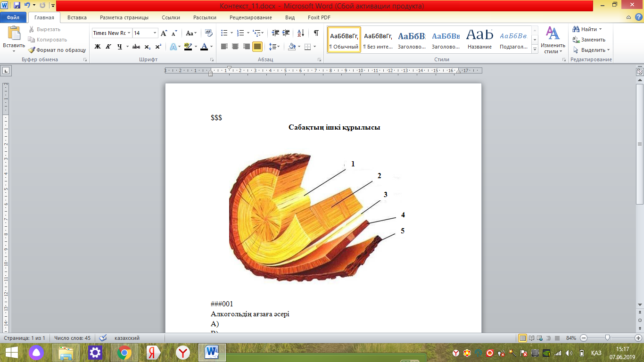Increase paragraph indent
Image resolution: width=644 pixels, height=362 pixels.
[x=287, y=33]
